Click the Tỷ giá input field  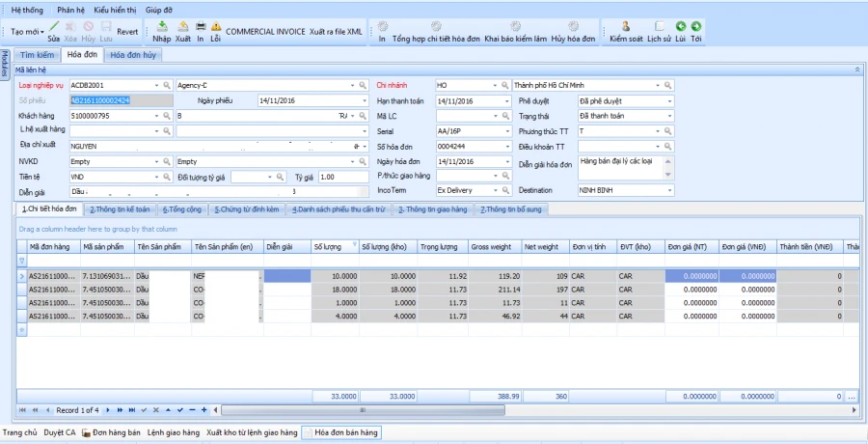(x=343, y=177)
